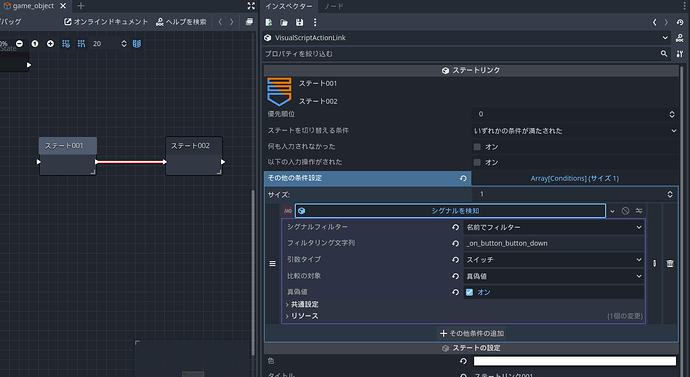Click その他条件の追加 button
The image size is (690, 377).
click(x=471, y=333)
